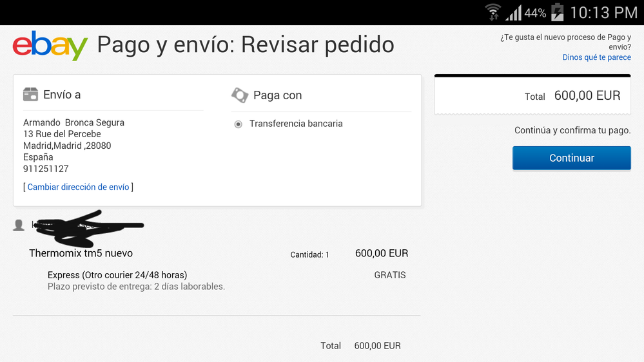
Task: Click the España country line
Action: tap(38, 157)
